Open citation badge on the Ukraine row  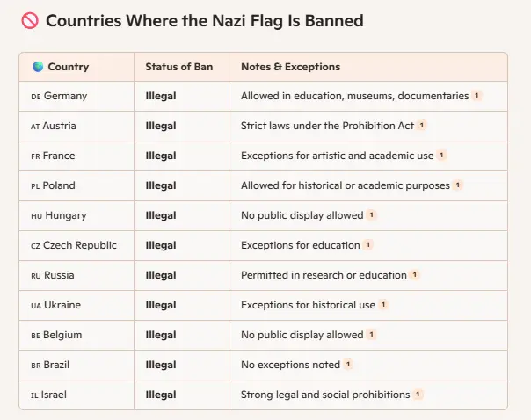pyautogui.click(x=384, y=305)
